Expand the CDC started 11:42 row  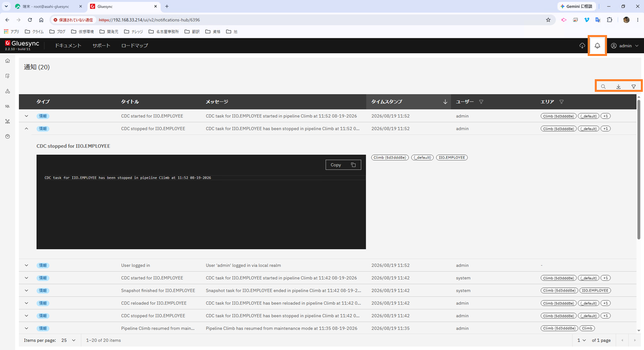pos(26,278)
